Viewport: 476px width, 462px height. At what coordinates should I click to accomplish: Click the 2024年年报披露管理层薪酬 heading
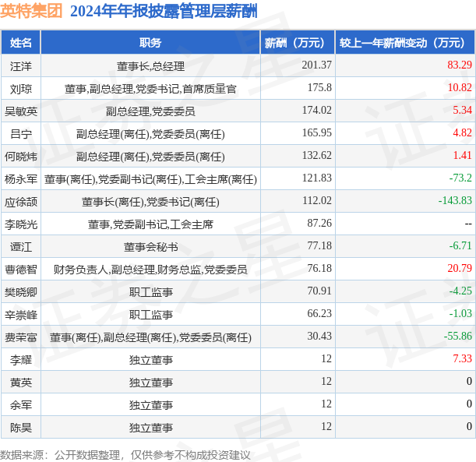[x=164, y=11]
